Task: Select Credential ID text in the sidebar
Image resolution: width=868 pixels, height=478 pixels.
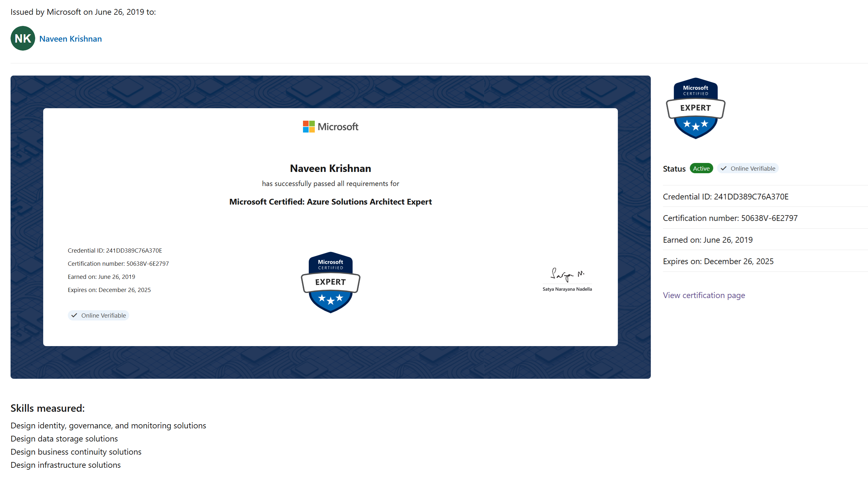Action: (x=726, y=197)
